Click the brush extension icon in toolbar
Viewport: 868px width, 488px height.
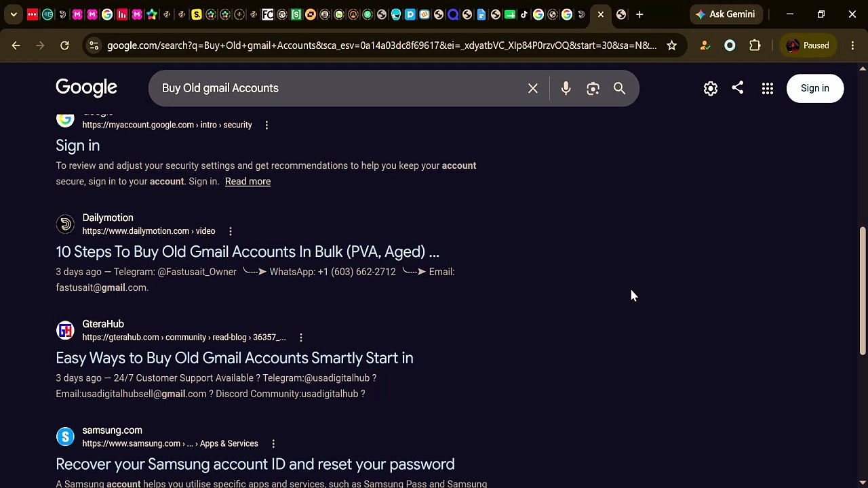705,45
